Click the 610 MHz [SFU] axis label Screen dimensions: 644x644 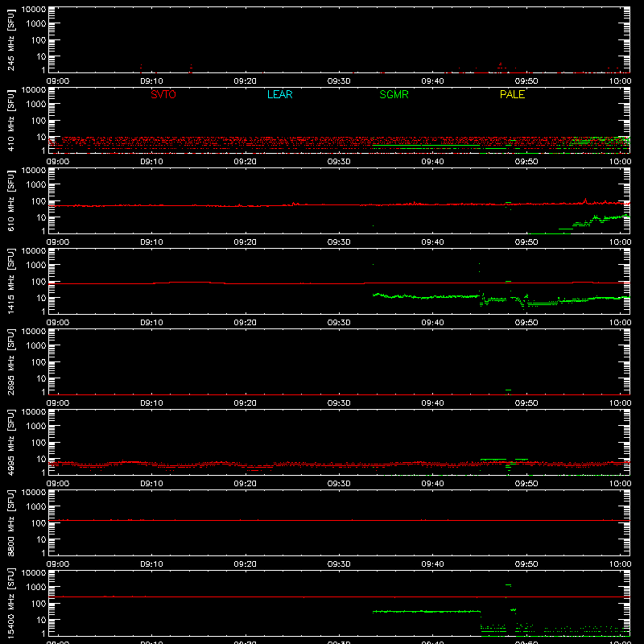coord(11,201)
